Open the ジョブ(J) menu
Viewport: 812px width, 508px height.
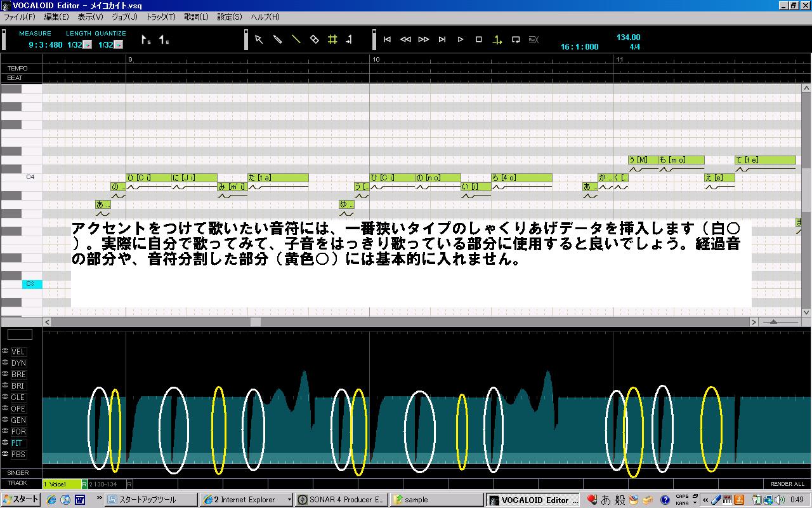coord(124,17)
